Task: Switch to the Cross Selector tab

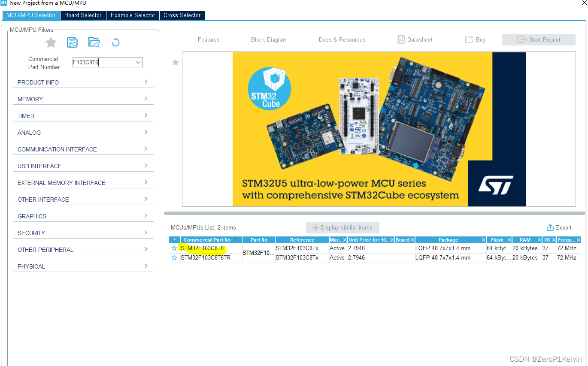Action: [182, 15]
